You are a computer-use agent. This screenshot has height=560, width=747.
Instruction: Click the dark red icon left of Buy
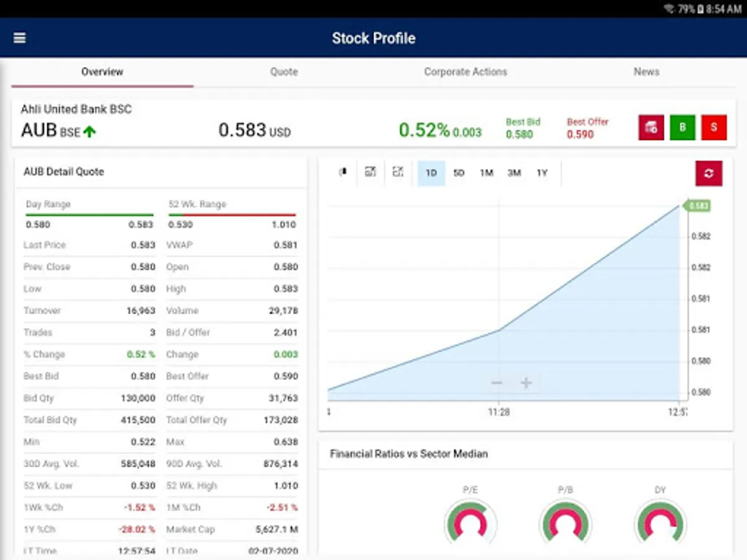(651, 128)
